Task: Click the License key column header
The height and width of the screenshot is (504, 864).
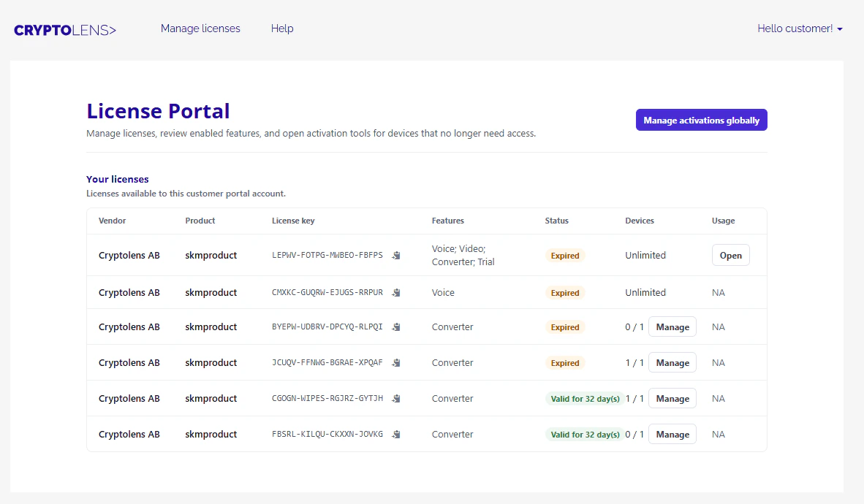Action: pos(293,221)
